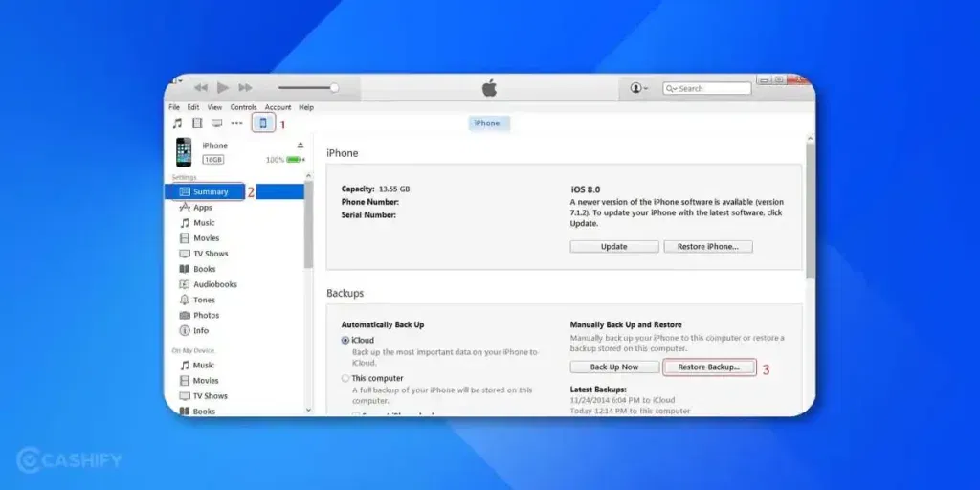980x490 pixels.
Task: Click the Back Up Now button
Action: [614, 367]
